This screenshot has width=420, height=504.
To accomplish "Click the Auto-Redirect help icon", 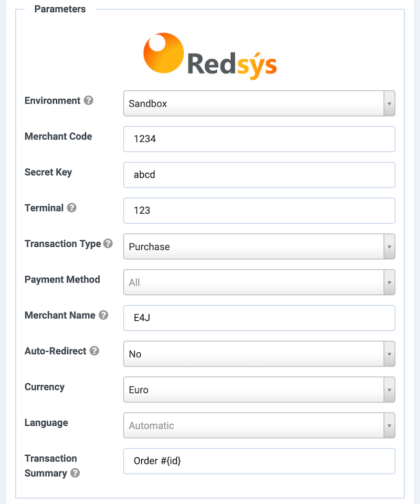I will pos(94,351).
